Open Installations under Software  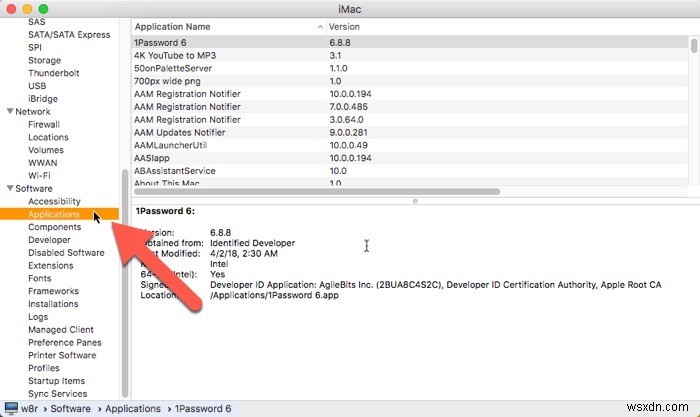pyautogui.click(x=53, y=304)
